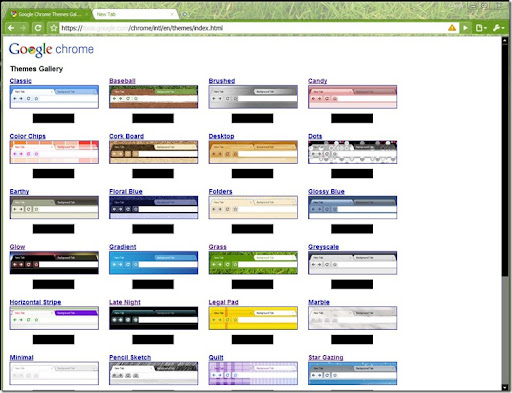This screenshot has height=393, width=512.
Task: Select the Marble theme preview thumbnail
Action: [x=353, y=318]
